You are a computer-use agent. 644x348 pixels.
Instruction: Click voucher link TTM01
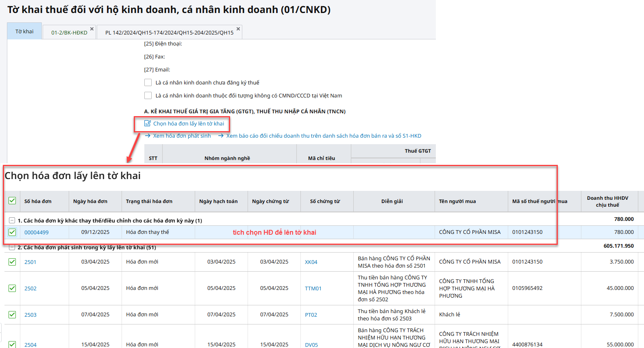click(313, 288)
